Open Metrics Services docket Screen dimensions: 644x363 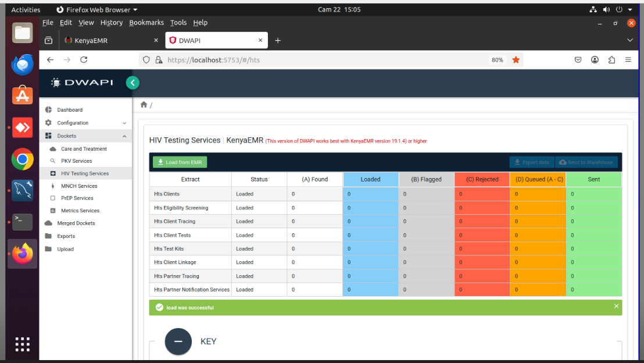(x=80, y=211)
